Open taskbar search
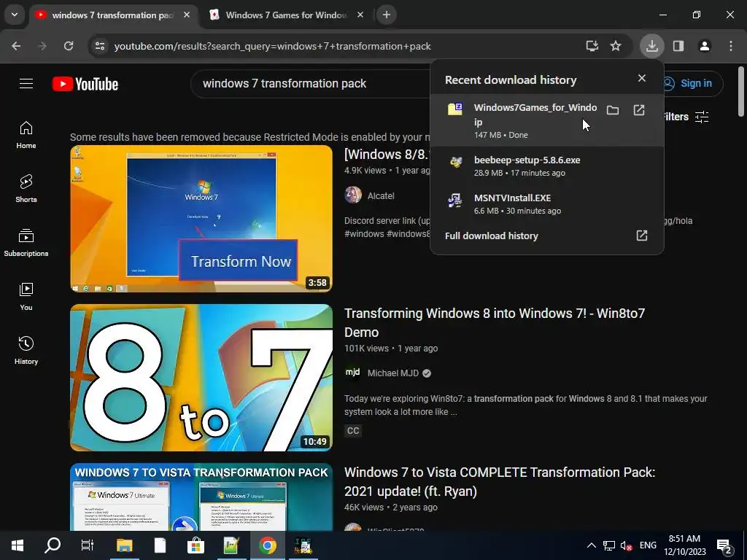Viewport: 747px width, 560px height. pyautogui.click(x=52, y=545)
